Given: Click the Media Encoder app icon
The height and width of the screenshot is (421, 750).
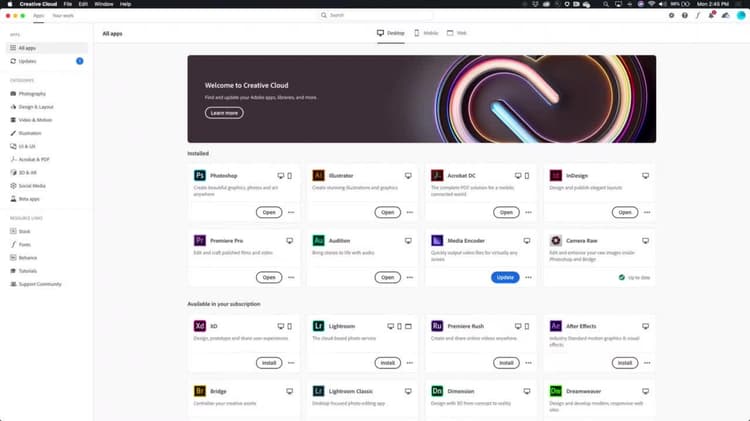Looking at the screenshot, I should click(437, 241).
